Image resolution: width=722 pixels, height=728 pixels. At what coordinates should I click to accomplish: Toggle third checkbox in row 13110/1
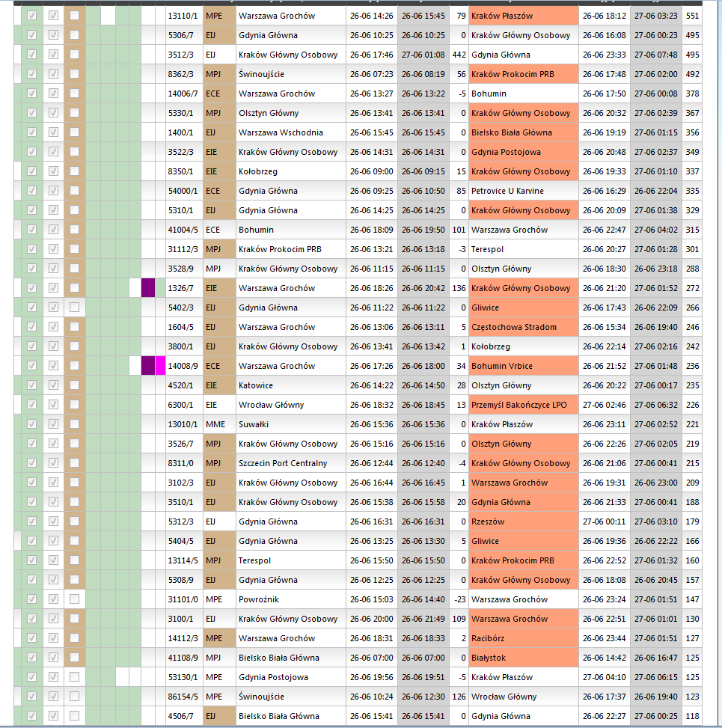[x=74, y=16]
